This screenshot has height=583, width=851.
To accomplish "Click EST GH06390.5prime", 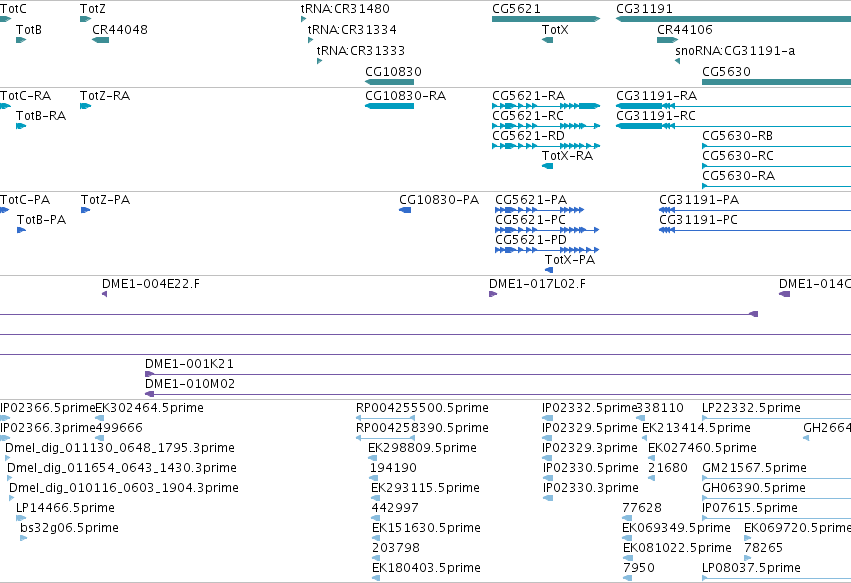I will pos(754,488).
